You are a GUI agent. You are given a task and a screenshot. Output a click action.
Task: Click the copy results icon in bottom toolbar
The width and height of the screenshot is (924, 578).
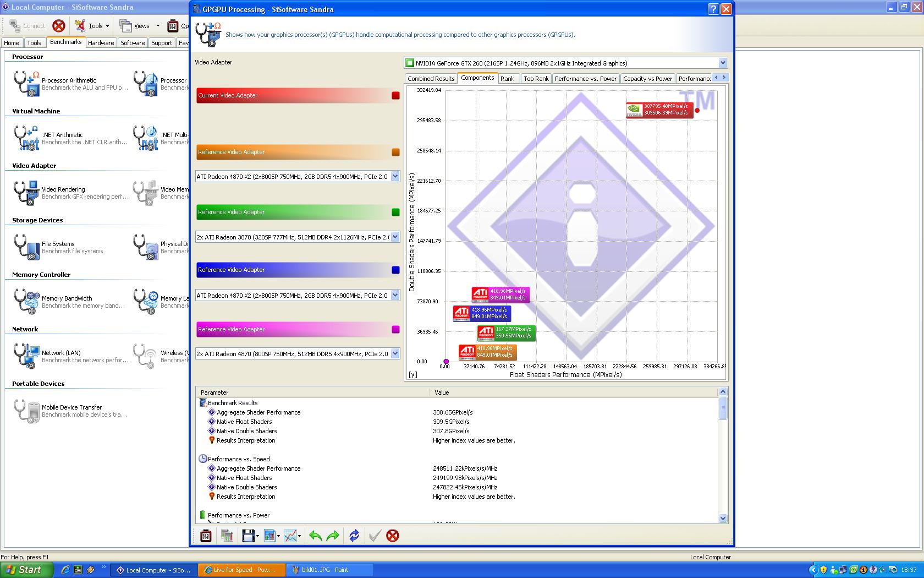[227, 536]
